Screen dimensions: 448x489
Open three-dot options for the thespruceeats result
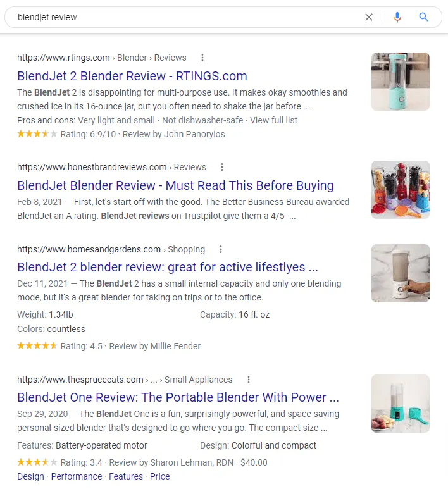click(249, 380)
